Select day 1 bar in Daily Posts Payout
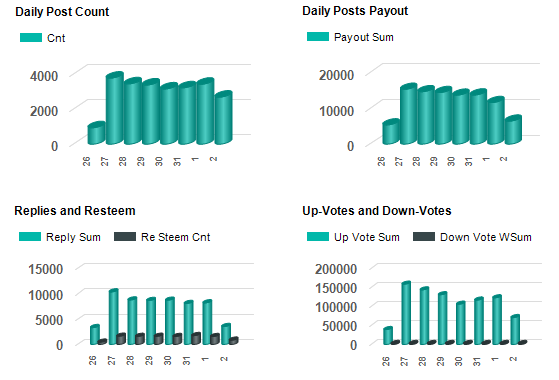The height and width of the screenshot is (380, 559). click(x=496, y=121)
